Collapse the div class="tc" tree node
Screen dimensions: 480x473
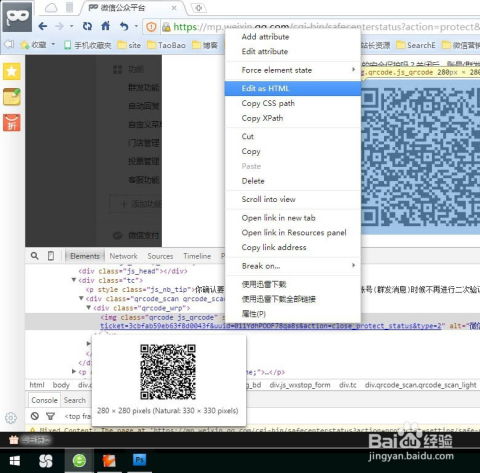tap(74, 280)
